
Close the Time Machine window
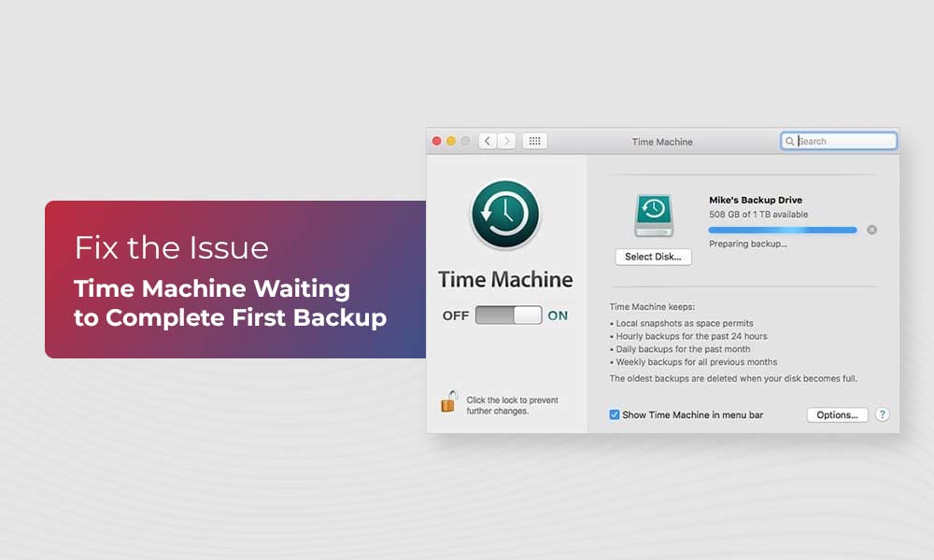(x=436, y=141)
